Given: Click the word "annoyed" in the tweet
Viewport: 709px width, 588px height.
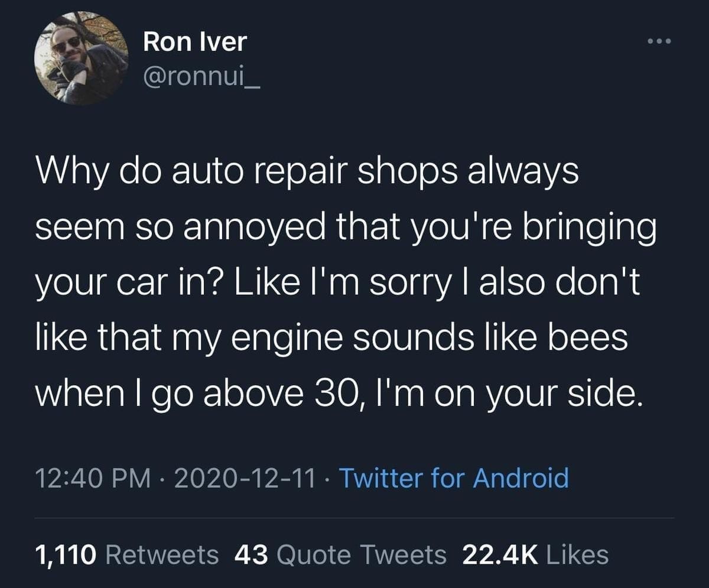Looking at the screenshot, I should (x=261, y=230).
